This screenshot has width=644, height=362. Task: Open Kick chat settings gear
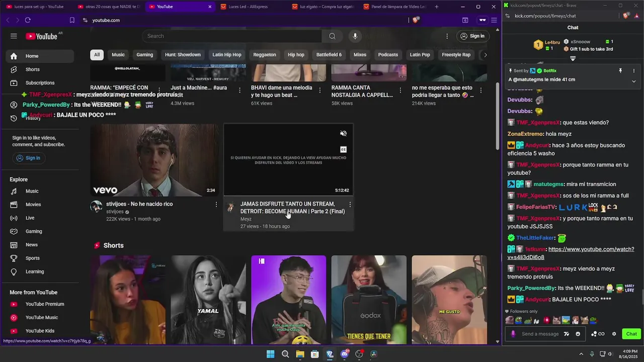614,334
